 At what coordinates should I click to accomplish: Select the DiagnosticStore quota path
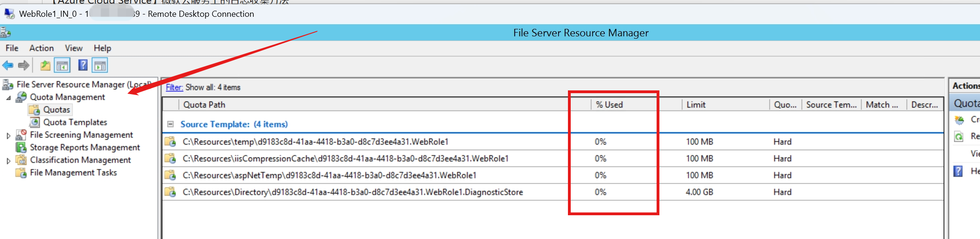[353, 192]
